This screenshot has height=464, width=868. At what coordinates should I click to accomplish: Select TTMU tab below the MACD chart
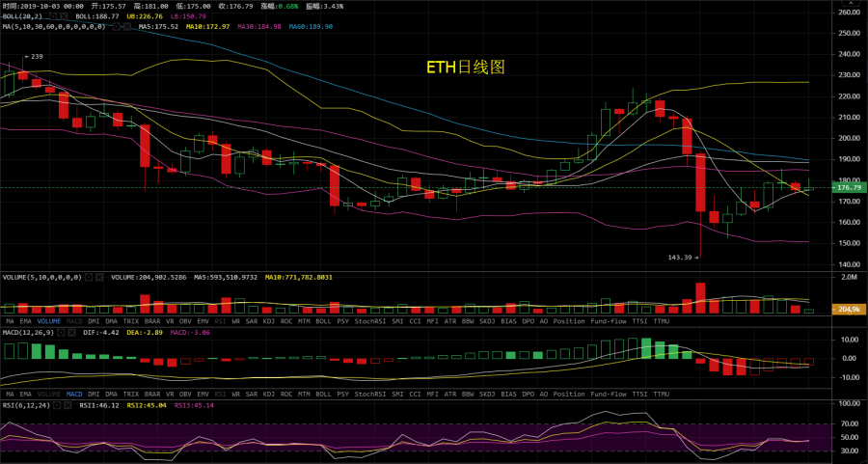click(661, 395)
